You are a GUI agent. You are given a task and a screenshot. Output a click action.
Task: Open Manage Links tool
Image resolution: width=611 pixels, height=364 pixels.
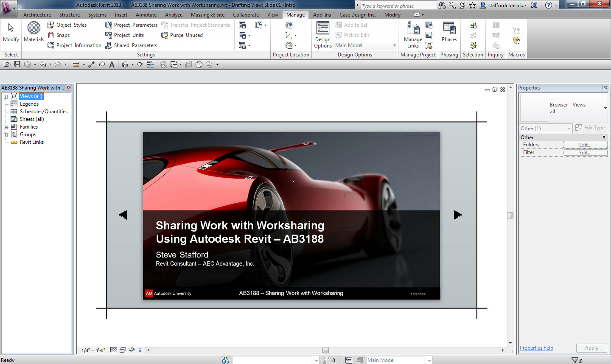(x=413, y=35)
